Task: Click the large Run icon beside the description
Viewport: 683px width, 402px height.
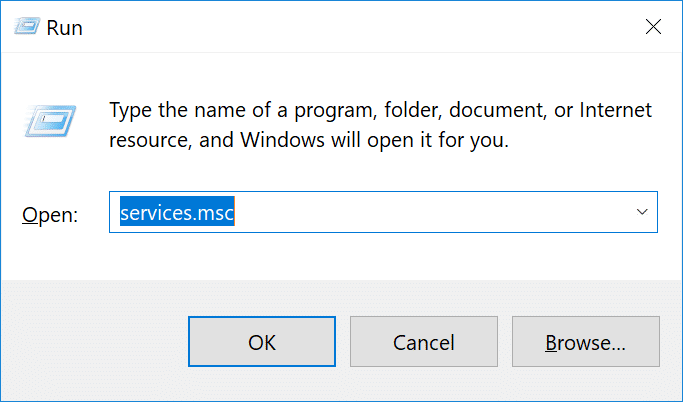Action: (x=48, y=123)
